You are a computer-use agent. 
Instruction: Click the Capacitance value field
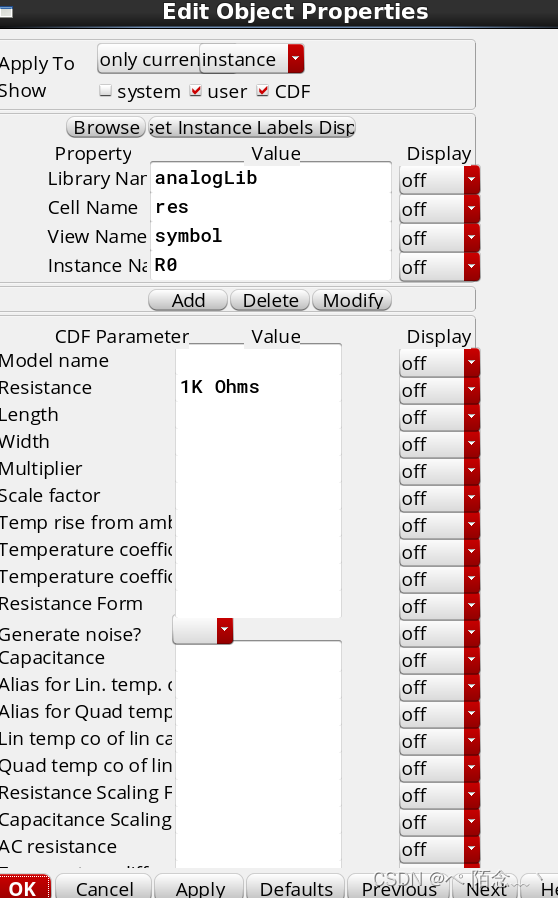258,657
